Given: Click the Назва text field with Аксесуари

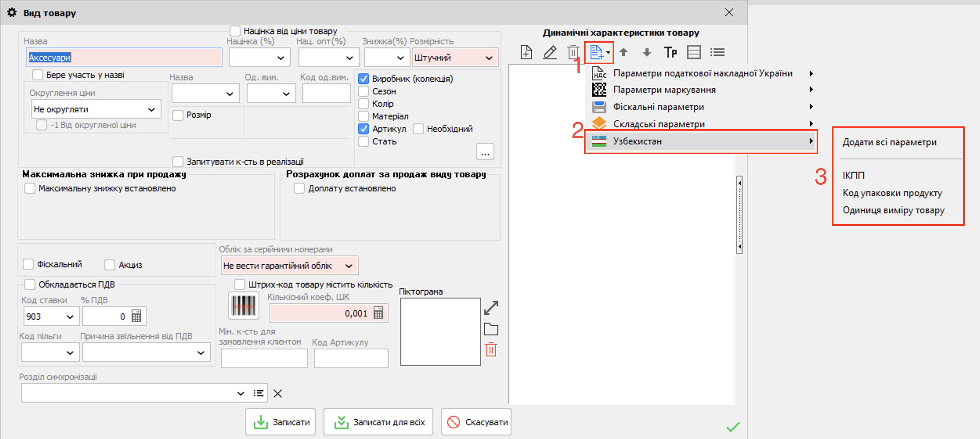Looking at the screenshot, I should click(124, 58).
